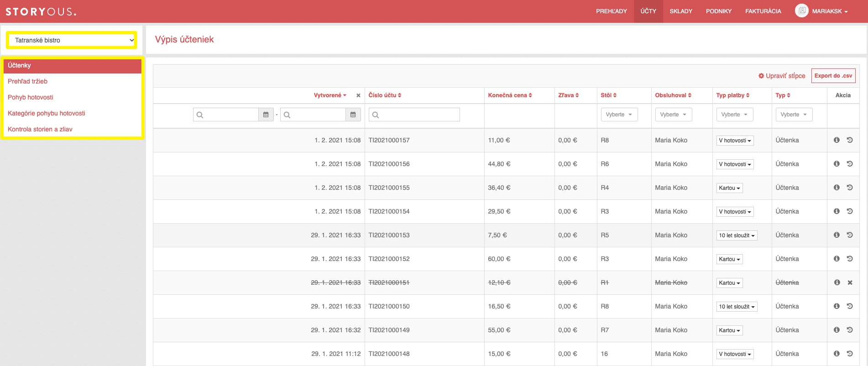Change 10 let sloužit payment of TI2021000153
The width and height of the screenshot is (868, 366).
pyautogui.click(x=737, y=235)
